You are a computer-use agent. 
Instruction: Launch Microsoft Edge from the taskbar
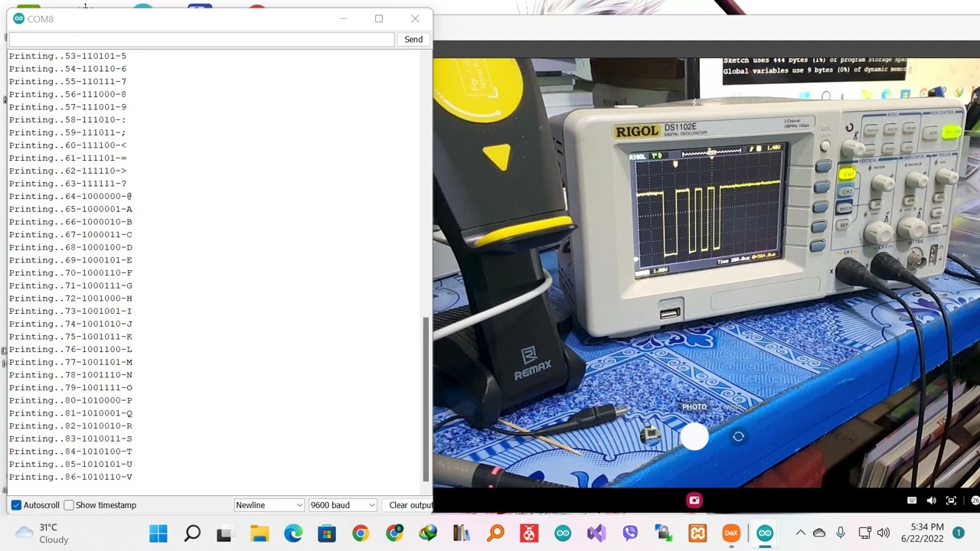coord(293,533)
